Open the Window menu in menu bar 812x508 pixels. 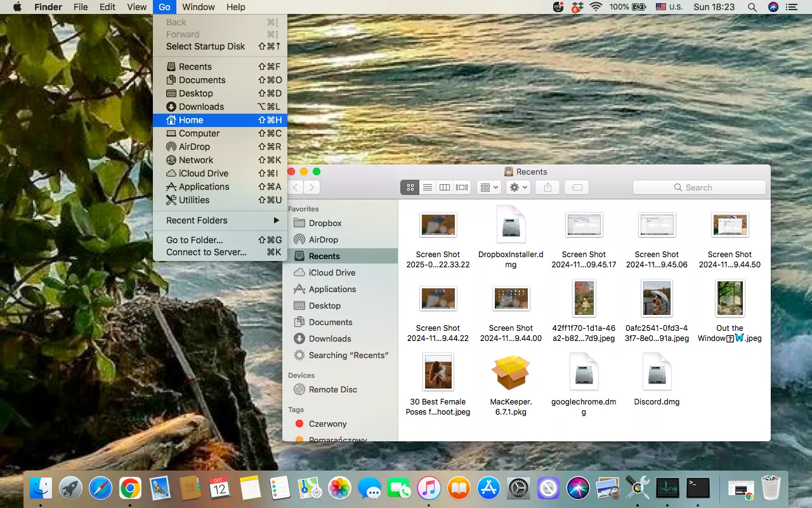pyautogui.click(x=198, y=7)
